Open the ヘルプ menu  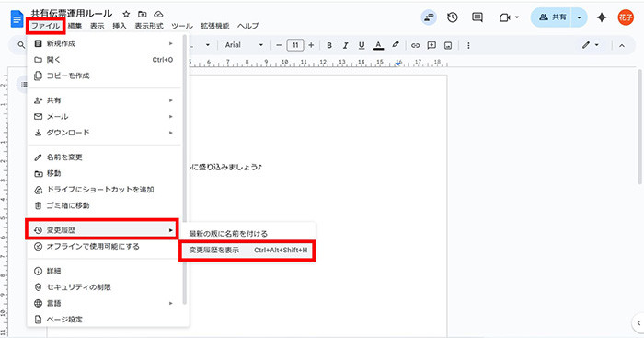pos(248,26)
